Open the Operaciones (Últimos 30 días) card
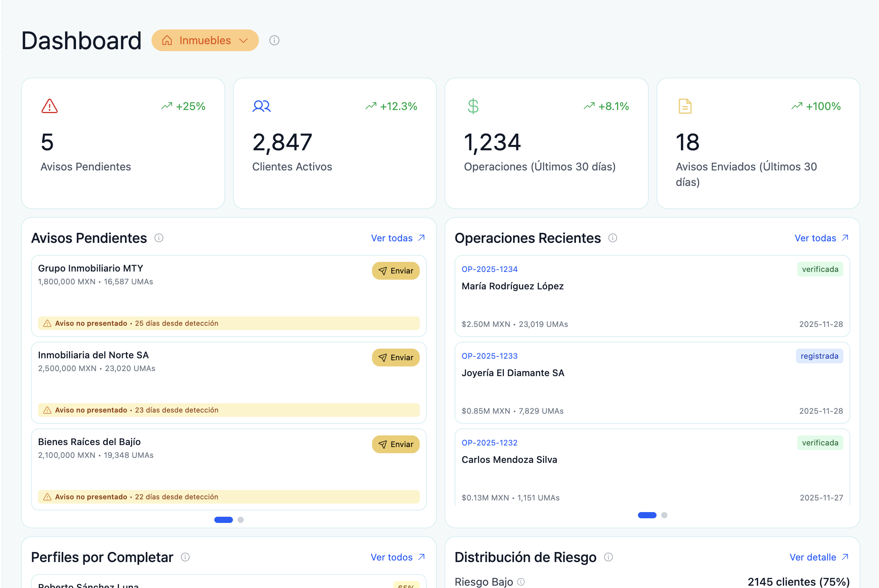 (546, 143)
